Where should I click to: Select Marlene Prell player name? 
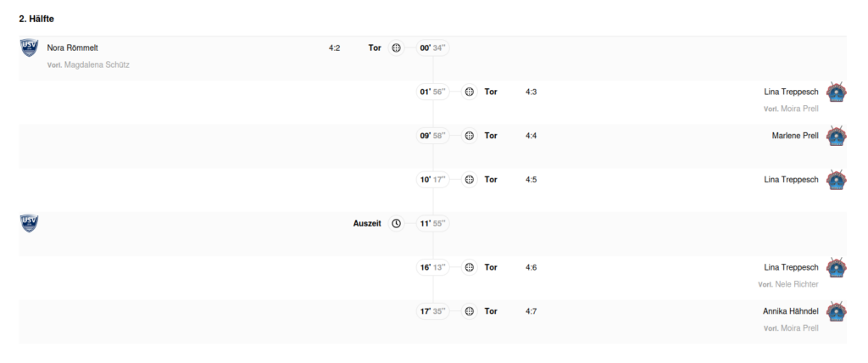[795, 136]
